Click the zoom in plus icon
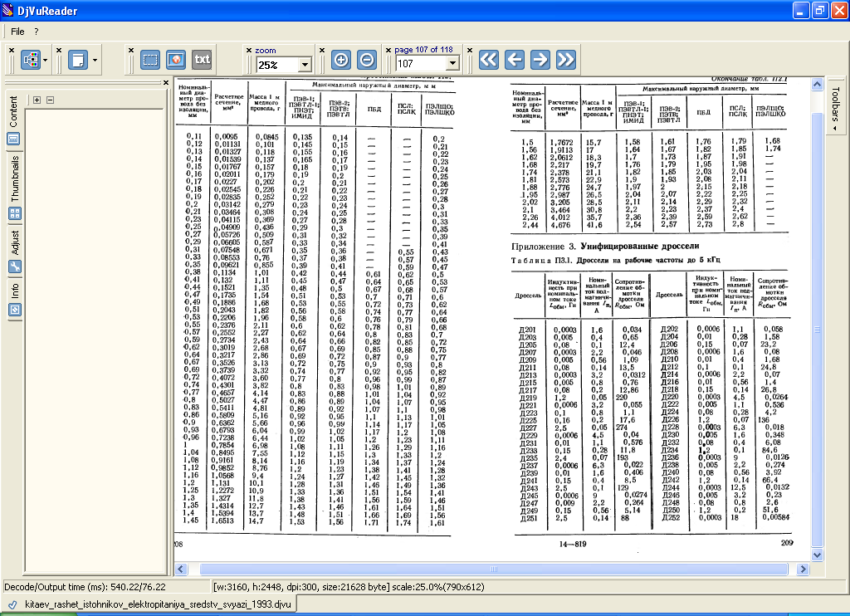Viewport: 850px width, 616px height. 341,60
